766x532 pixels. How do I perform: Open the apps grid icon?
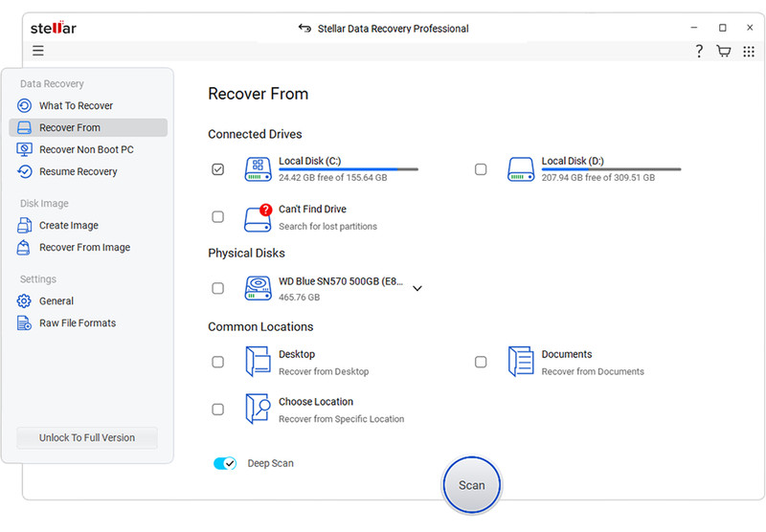(x=749, y=52)
